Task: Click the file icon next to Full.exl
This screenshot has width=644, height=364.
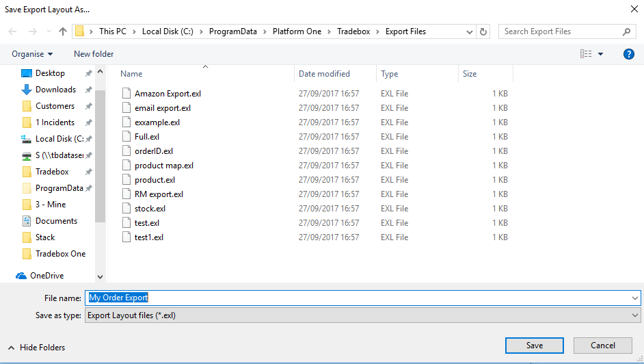Action: (x=126, y=136)
